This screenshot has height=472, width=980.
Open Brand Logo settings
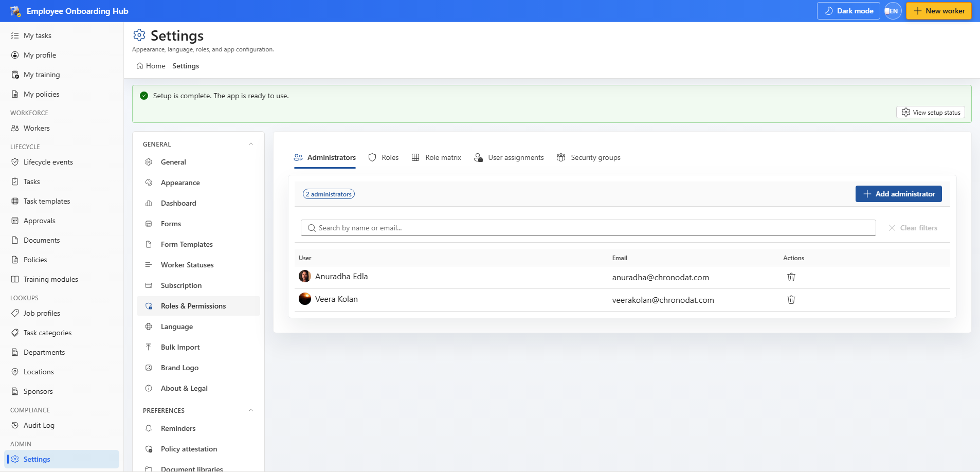(198, 368)
